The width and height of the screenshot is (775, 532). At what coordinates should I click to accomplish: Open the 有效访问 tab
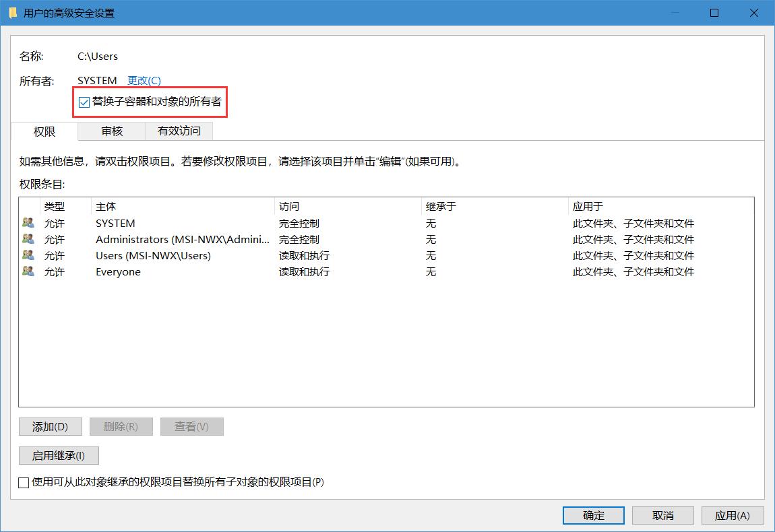point(179,131)
